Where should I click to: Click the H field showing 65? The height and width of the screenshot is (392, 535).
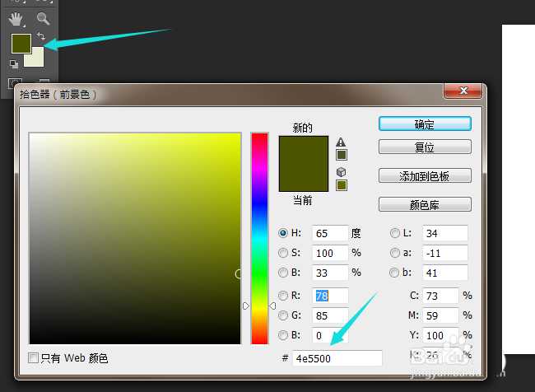[330, 233]
